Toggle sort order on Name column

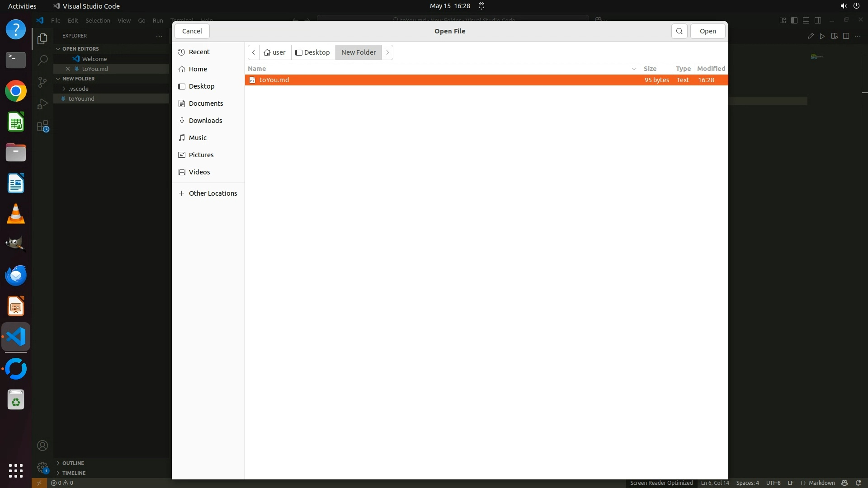(x=257, y=69)
